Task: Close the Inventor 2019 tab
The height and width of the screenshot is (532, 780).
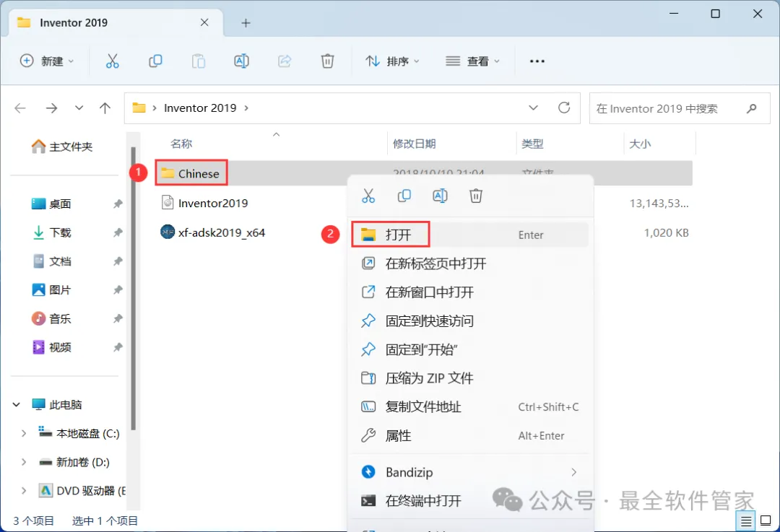Action: point(204,22)
